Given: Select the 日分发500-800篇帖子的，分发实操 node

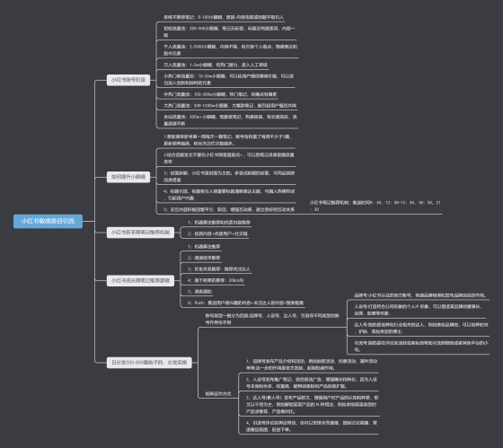Looking at the screenshot, I should [x=149, y=363].
